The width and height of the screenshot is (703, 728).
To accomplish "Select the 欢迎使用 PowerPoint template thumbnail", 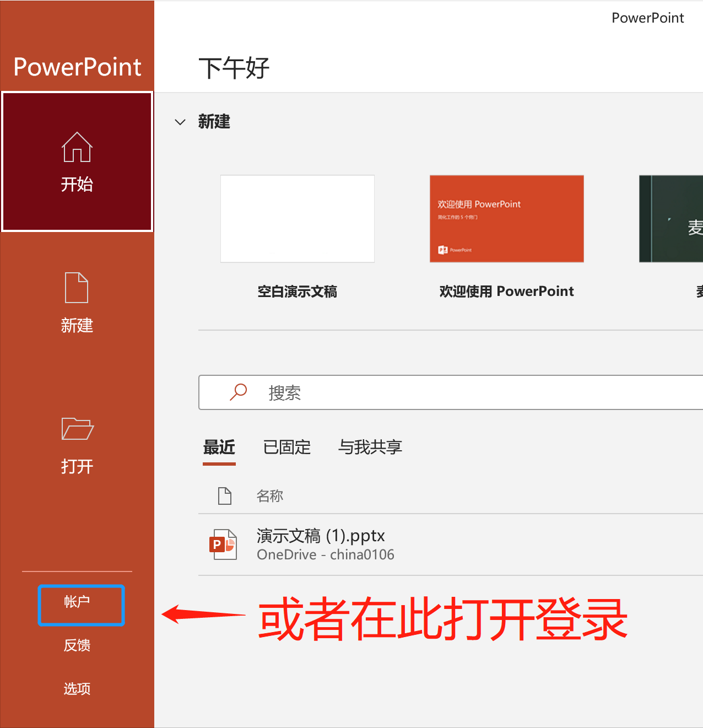I will click(x=506, y=219).
